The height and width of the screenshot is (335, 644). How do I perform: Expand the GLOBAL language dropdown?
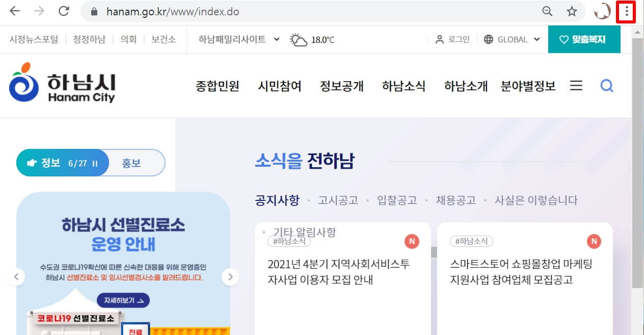point(512,39)
